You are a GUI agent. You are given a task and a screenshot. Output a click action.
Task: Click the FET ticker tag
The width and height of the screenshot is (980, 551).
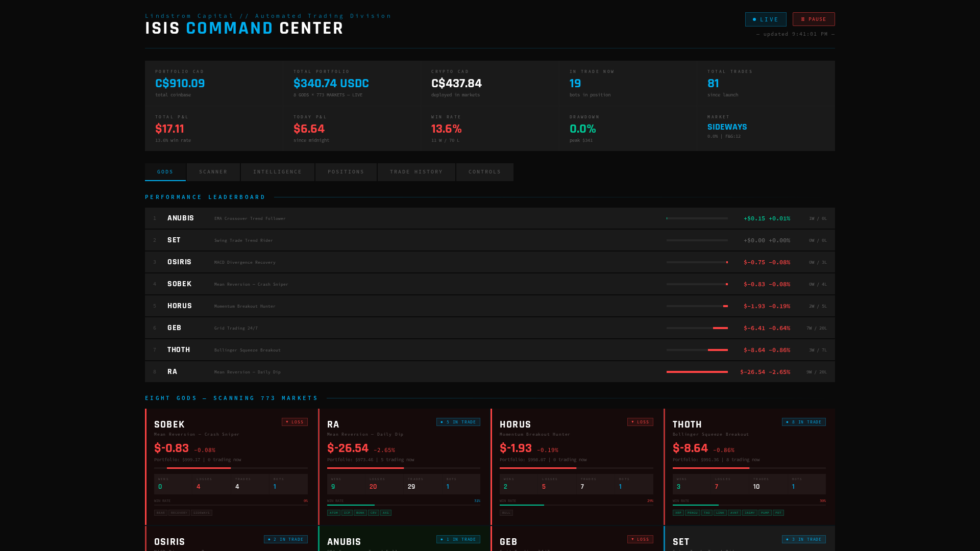point(778,513)
